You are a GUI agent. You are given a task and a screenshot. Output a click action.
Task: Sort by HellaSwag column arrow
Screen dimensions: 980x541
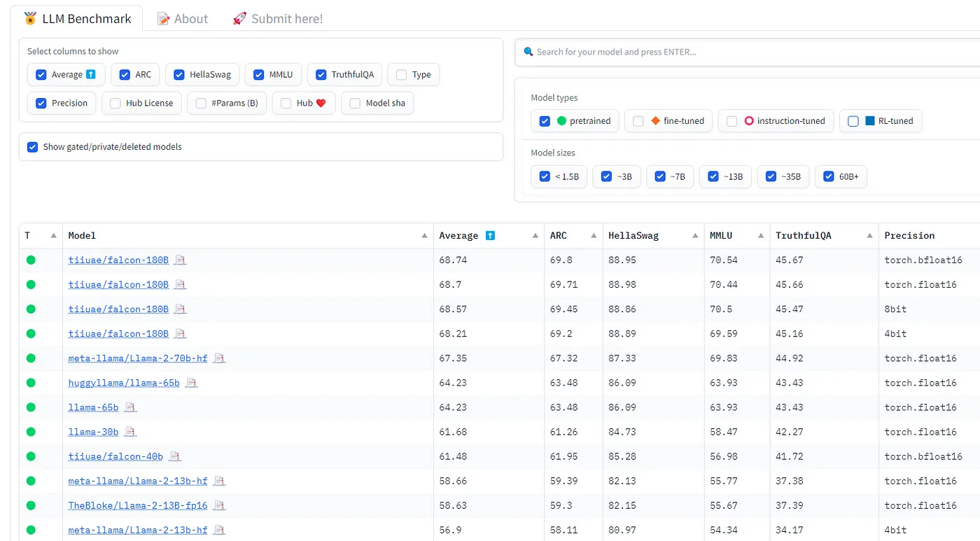pyautogui.click(x=695, y=236)
